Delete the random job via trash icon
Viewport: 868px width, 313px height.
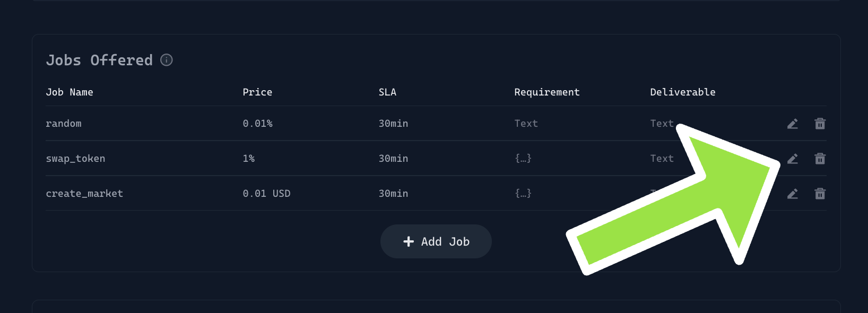tap(820, 124)
